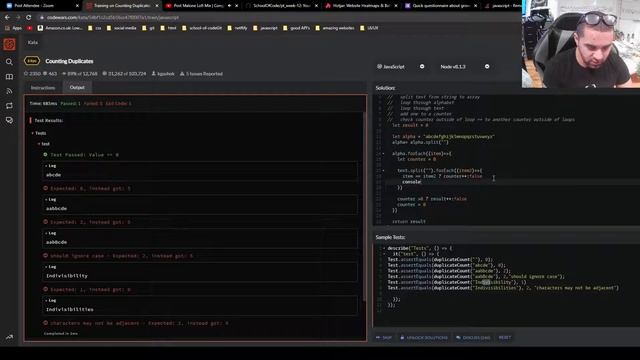
Task: Open the search icon in left sidebar
Action: click(9, 62)
